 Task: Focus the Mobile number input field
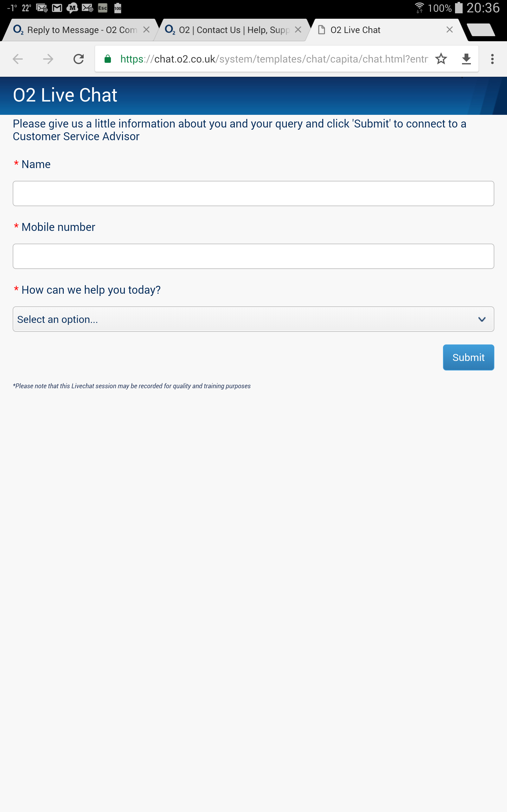pos(253,256)
